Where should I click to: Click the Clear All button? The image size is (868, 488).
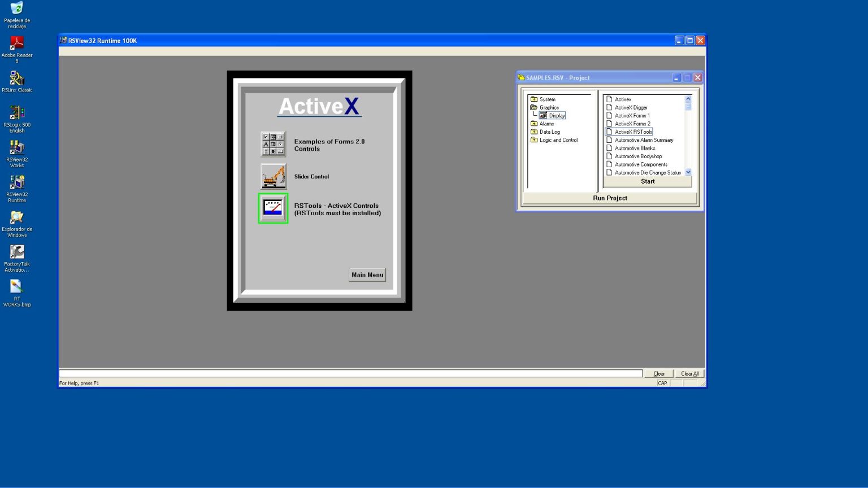click(689, 373)
